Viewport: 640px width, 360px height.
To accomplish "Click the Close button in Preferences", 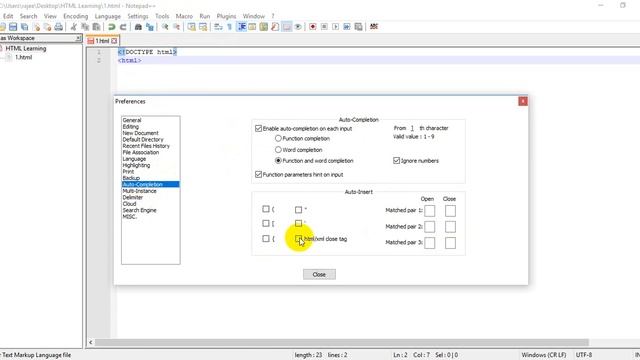I will tap(319, 274).
